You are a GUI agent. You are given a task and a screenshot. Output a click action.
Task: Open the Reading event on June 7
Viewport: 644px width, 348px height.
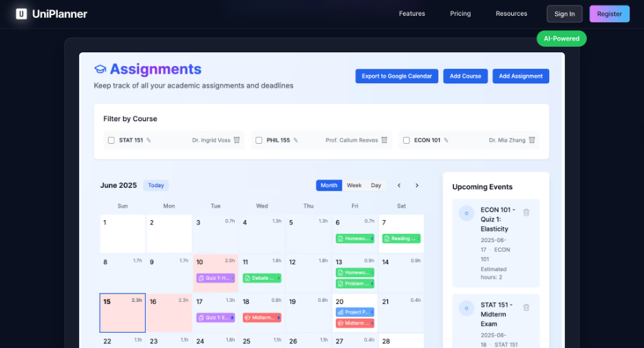tap(401, 239)
